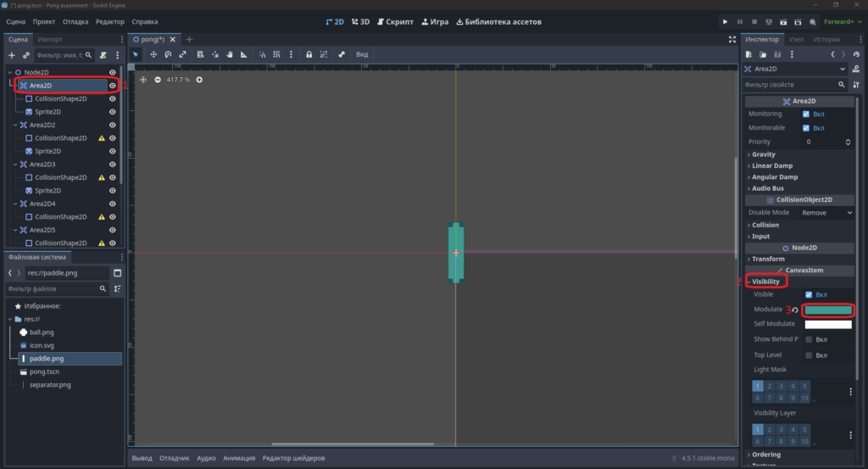This screenshot has height=469, width=868.
Task: Toggle distraction-free mode expand icon
Action: pyautogui.click(x=732, y=39)
